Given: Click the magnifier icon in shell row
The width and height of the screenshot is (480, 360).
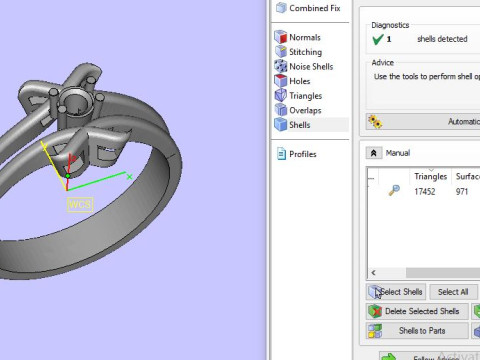Looking at the screenshot, I should click(394, 191).
